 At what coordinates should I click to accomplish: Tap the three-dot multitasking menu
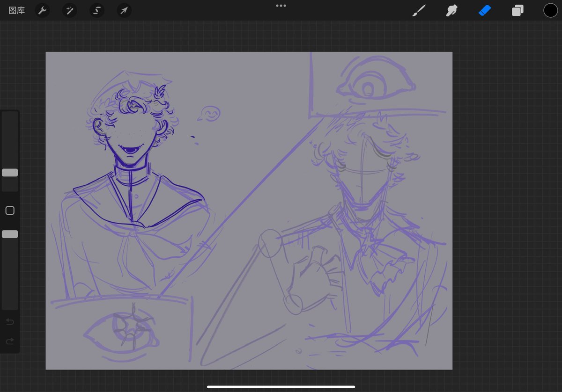tap(281, 6)
